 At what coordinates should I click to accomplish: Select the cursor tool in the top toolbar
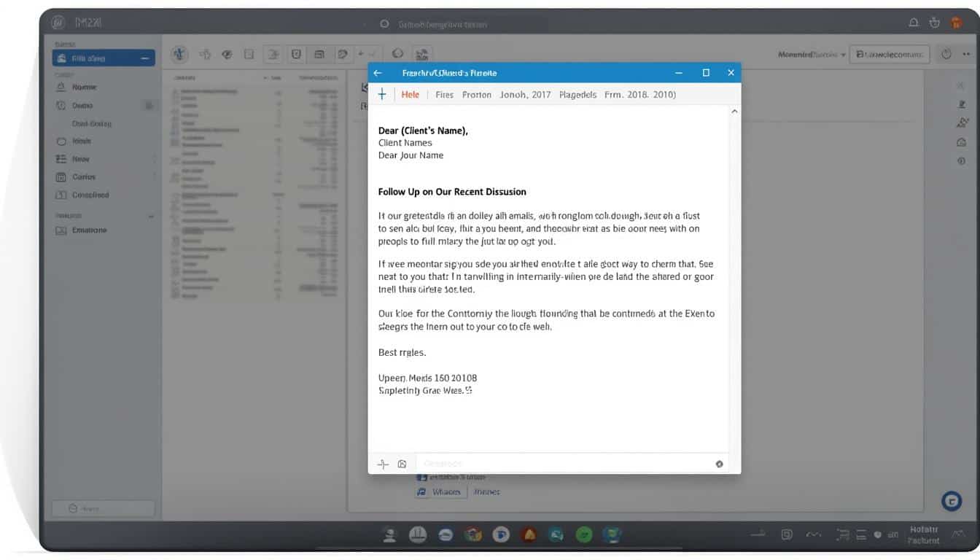point(179,54)
